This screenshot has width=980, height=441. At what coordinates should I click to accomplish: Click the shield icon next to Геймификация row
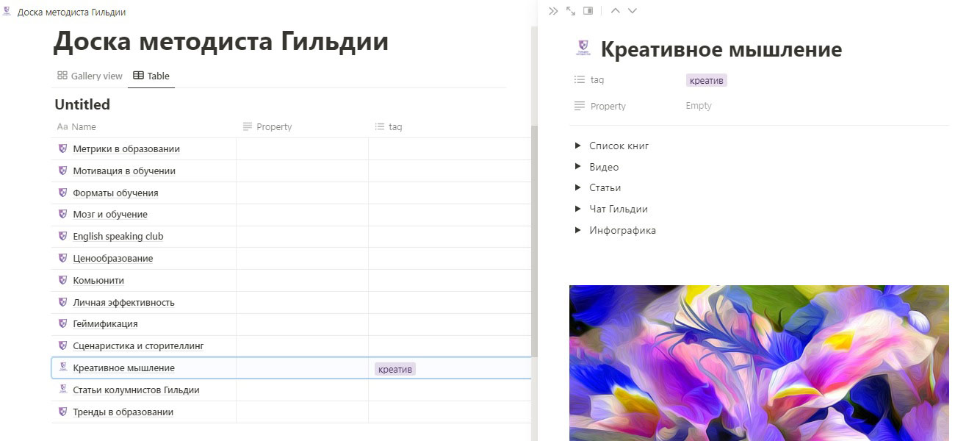click(x=62, y=323)
